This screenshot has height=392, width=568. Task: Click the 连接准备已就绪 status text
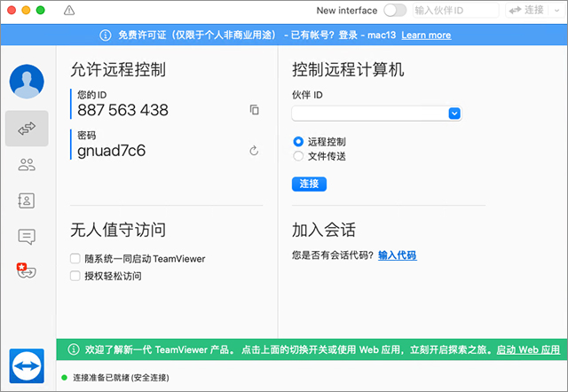pyautogui.click(x=121, y=378)
